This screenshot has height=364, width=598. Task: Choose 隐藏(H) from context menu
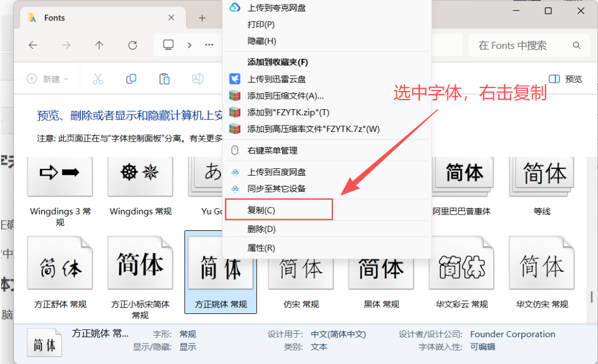click(327, 41)
